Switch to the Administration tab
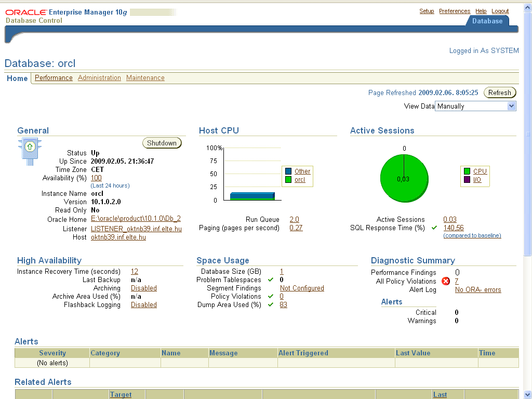532x399 pixels. (99, 78)
